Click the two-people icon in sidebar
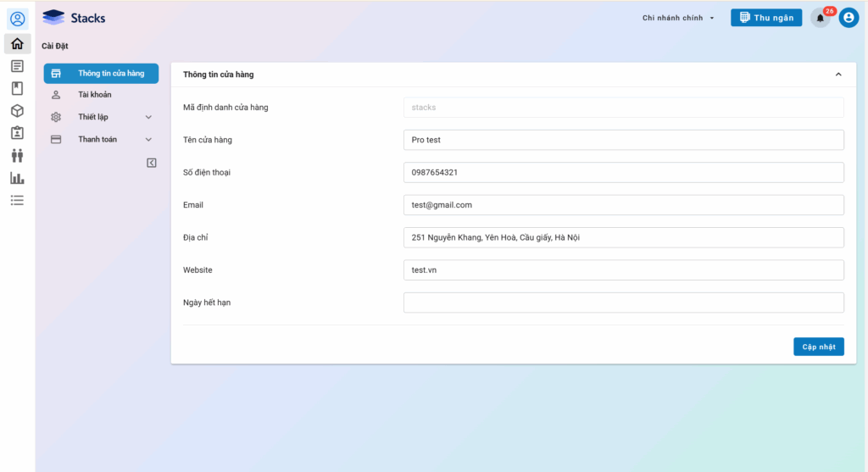868x472 pixels. coord(17,156)
